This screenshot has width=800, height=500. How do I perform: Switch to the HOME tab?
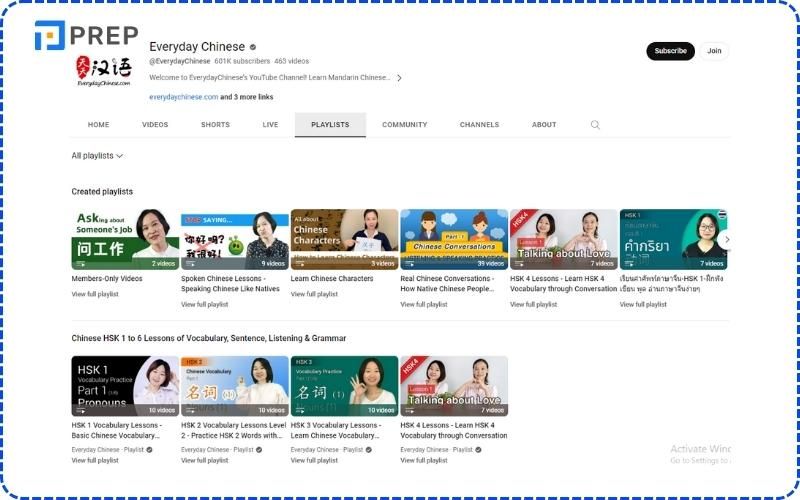98,124
